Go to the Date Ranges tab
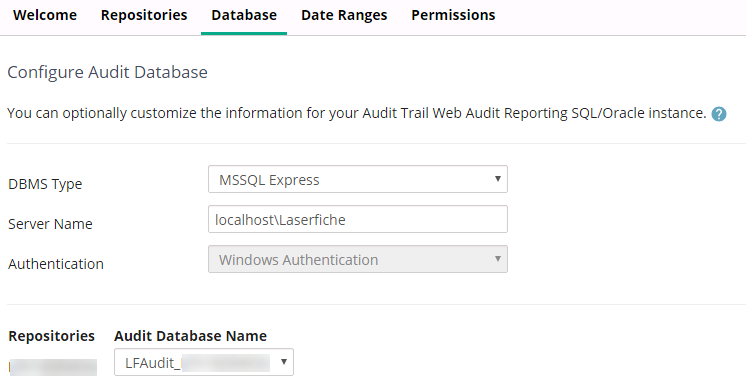Screen dimensions: 746x385 pyautogui.click(x=344, y=15)
